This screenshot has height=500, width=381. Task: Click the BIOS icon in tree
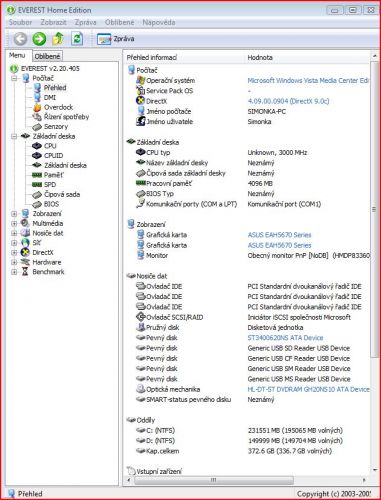coord(37,204)
